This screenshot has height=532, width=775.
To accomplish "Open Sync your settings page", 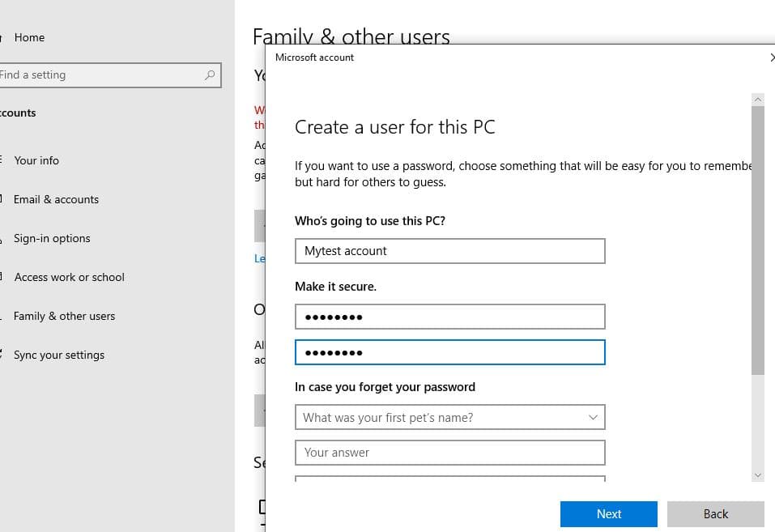I will (x=59, y=355).
